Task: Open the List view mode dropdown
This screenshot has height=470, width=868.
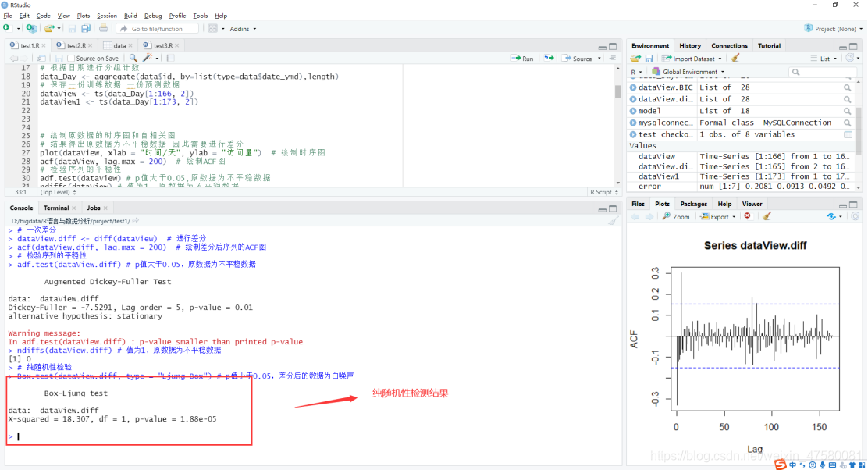Action: pos(824,58)
